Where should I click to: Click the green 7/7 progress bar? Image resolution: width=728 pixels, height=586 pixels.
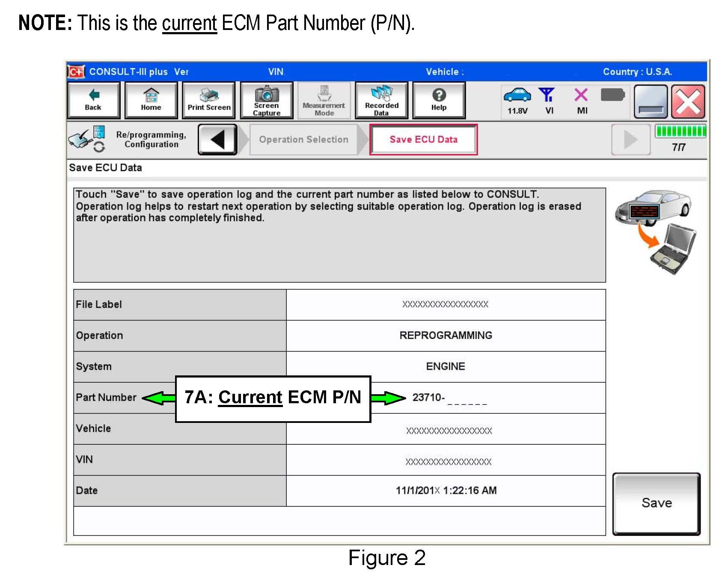[680, 131]
